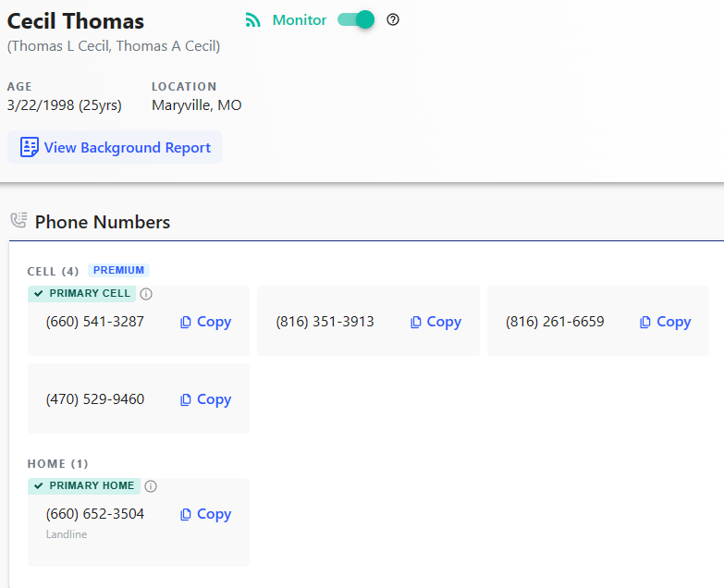Select the number (660) 541-3287
The width and height of the screenshot is (724, 588).
coord(95,322)
